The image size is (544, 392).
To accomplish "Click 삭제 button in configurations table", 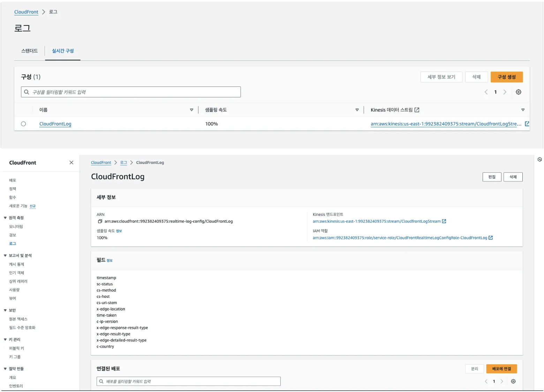I will tap(476, 77).
